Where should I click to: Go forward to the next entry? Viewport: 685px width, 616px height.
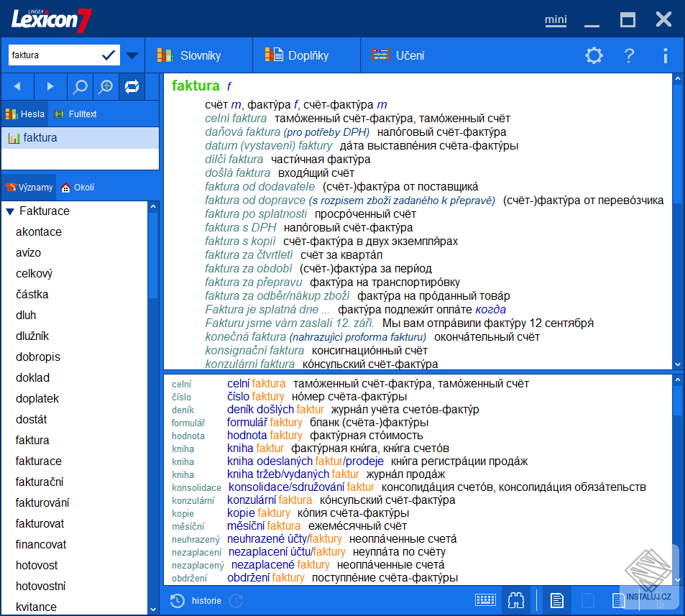50,86
